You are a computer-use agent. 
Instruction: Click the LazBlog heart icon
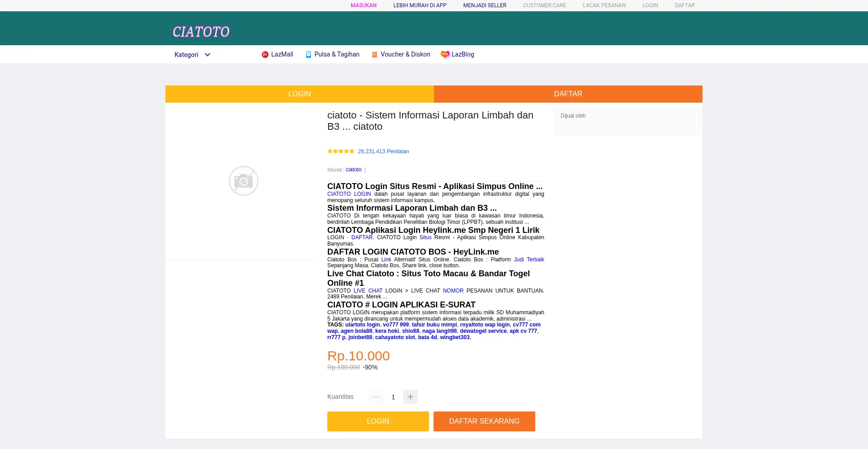[x=445, y=55]
